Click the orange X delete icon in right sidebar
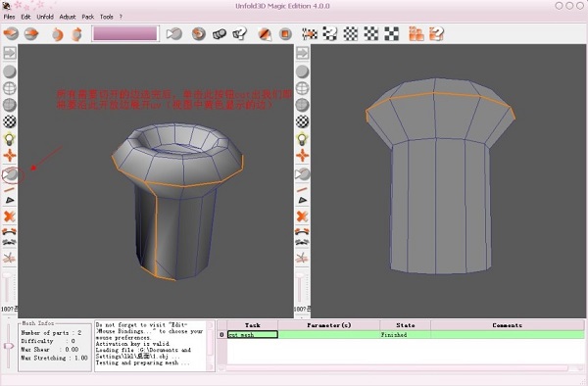588x386 pixels. [x=302, y=217]
